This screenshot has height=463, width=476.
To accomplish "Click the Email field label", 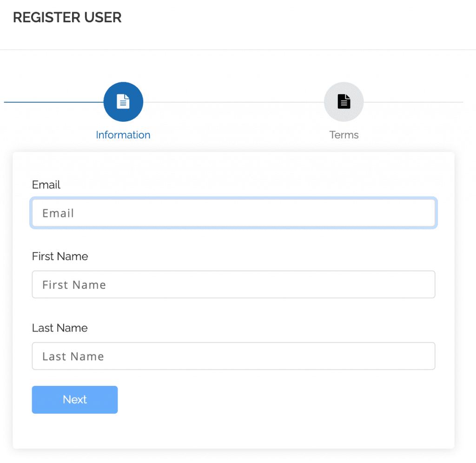I will (46, 185).
